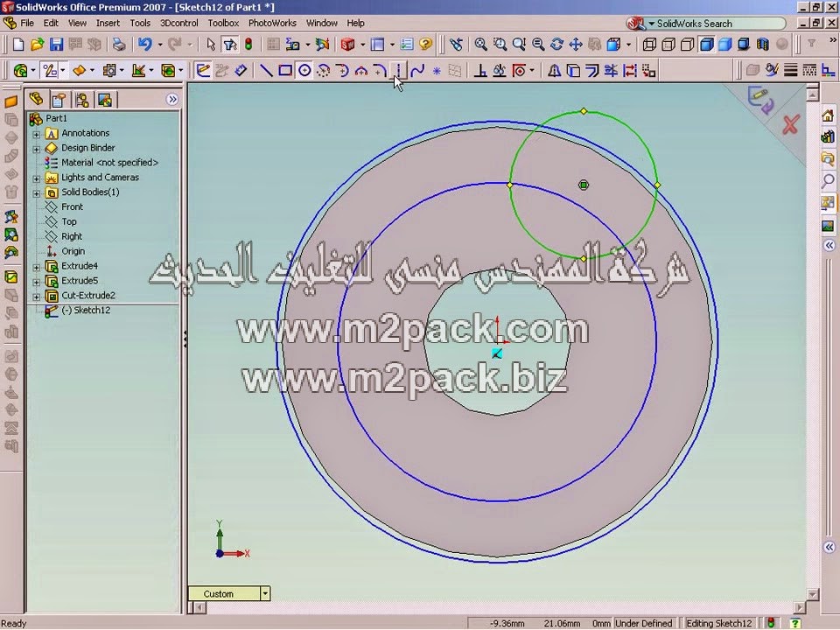
Task: Choose the Centerline tool
Action: [398, 71]
